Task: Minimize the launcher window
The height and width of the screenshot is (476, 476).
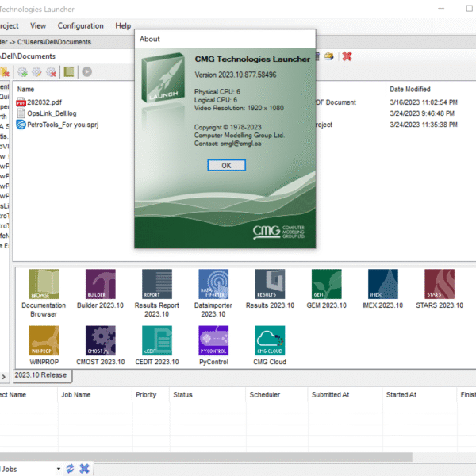Action: pyautogui.click(x=441, y=9)
